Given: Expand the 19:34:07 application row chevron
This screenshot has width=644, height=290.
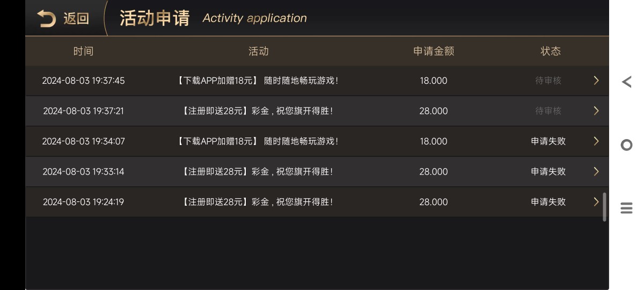Looking at the screenshot, I should point(596,141).
